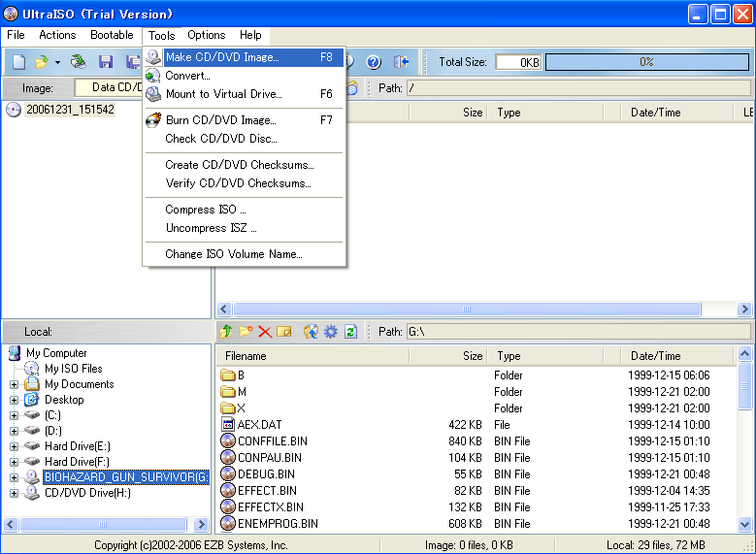756x554 pixels.
Task: Expand the (D:) drive node
Action: [x=14, y=431]
